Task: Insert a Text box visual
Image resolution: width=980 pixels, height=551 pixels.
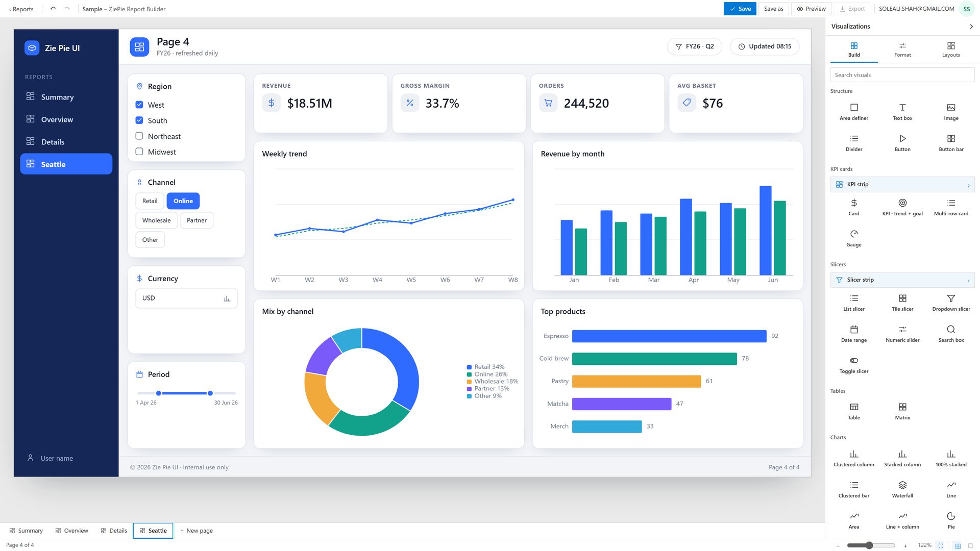Action: coord(902,112)
